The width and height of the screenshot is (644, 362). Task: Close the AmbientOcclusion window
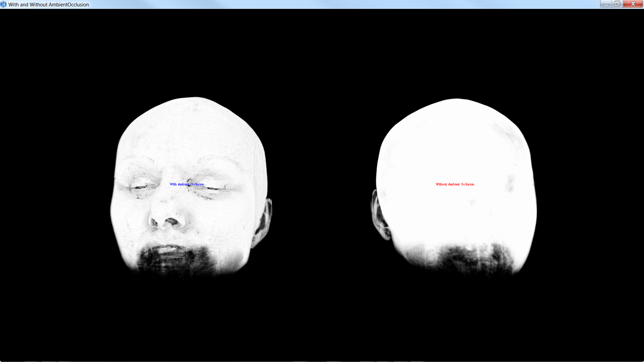tap(633, 4)
